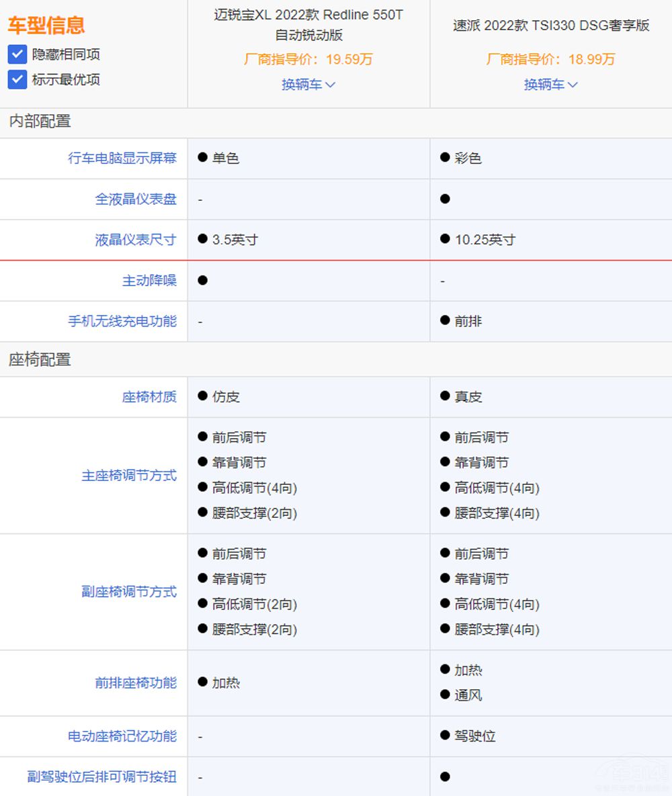Screen dimensions: 672x796
Task: Click the 行车电脑显示屏幕 link
Action: pos(122,159)
